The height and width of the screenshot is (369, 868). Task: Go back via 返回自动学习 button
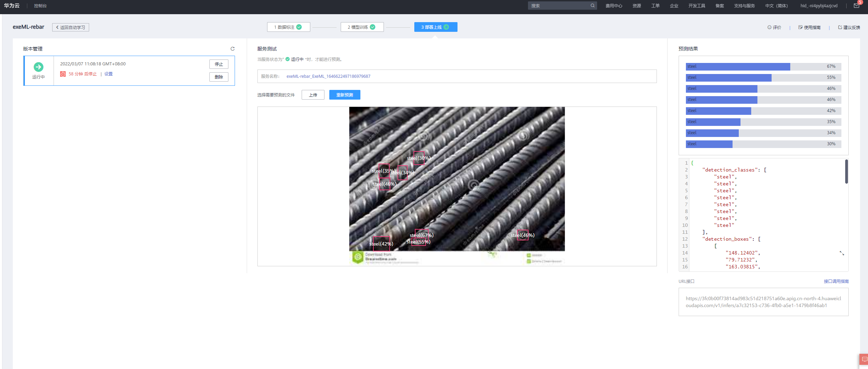coord(70,27)
